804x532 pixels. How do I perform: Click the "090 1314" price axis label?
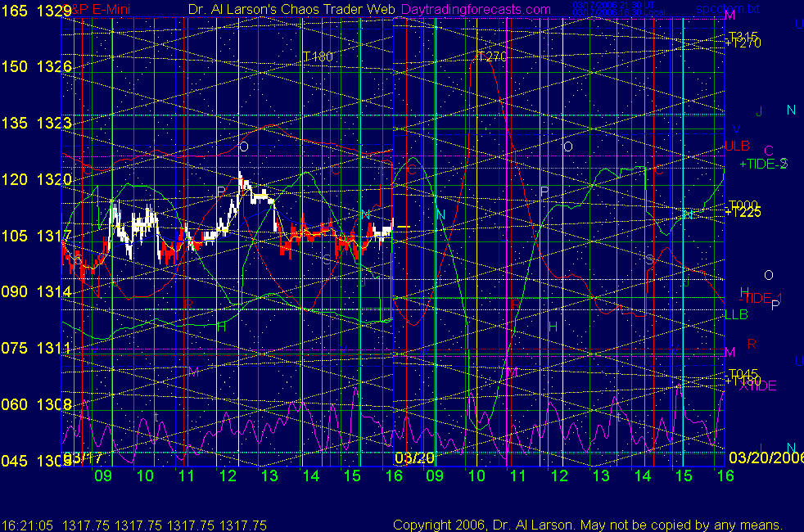tap(36, 291)
